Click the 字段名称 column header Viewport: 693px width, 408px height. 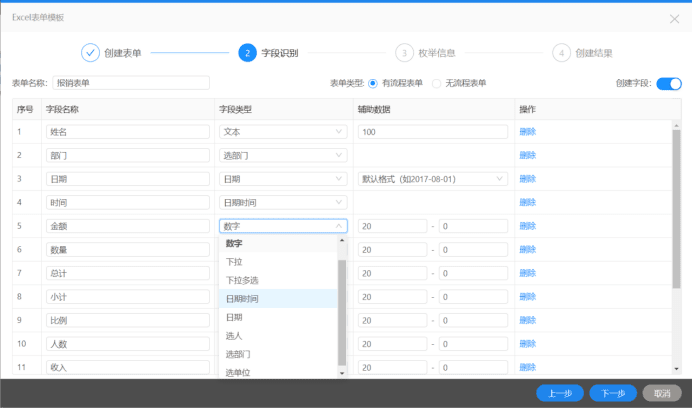point(62,109)
